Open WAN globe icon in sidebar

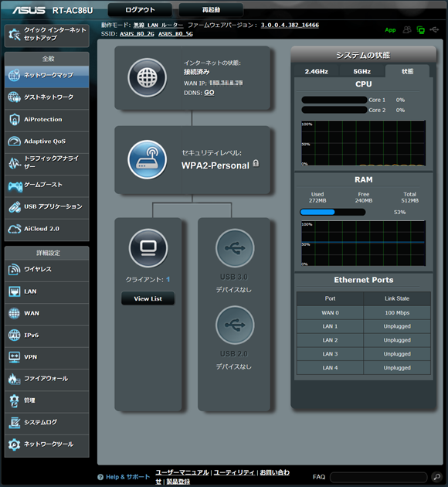(14, 313)
